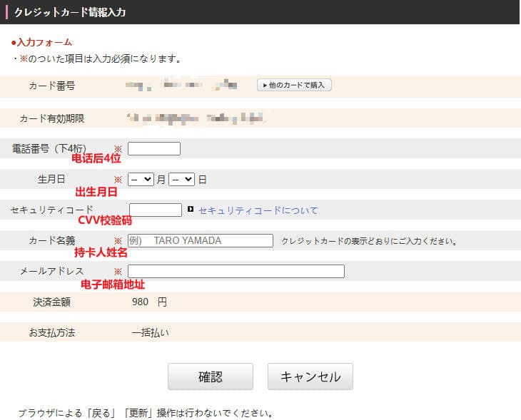The image size is (521, 420).
Task: Click the 決済金額 label
Action: [x=52, y=302]
